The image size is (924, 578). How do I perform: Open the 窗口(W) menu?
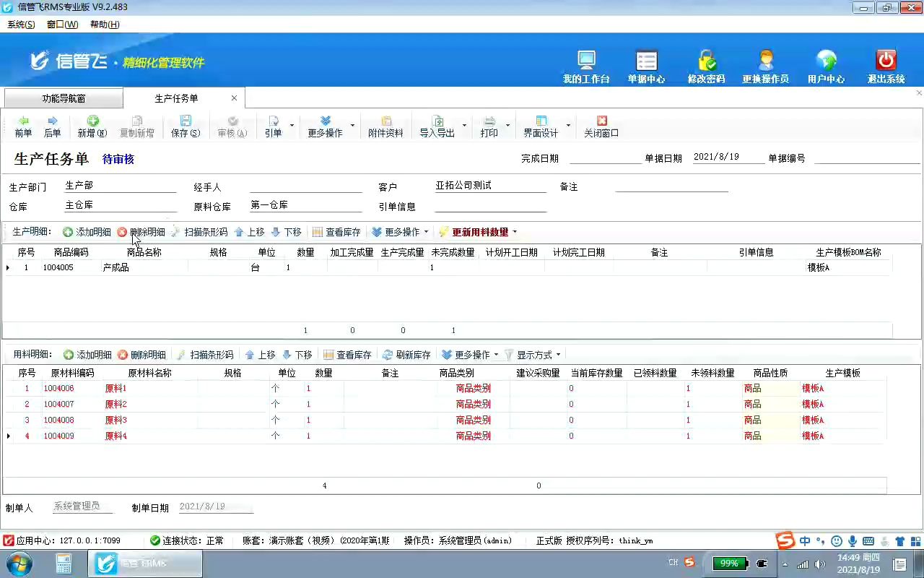pyautogui.click(x=62, y=25)
